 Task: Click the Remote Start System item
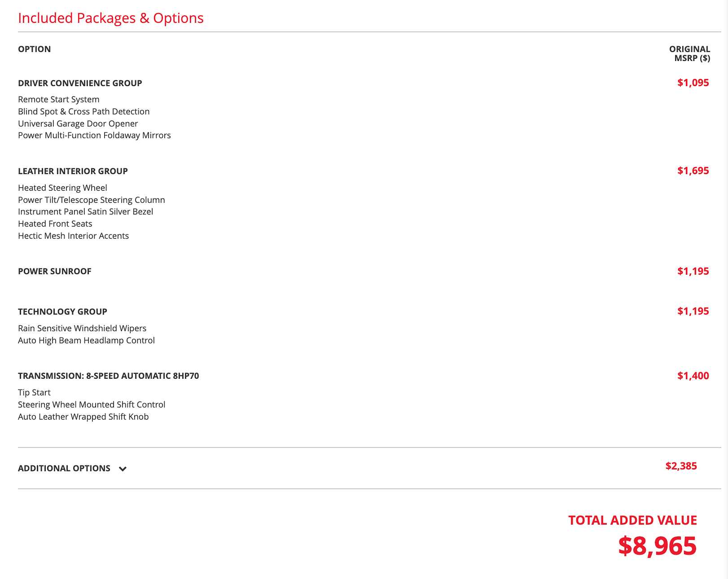point(59,100)
